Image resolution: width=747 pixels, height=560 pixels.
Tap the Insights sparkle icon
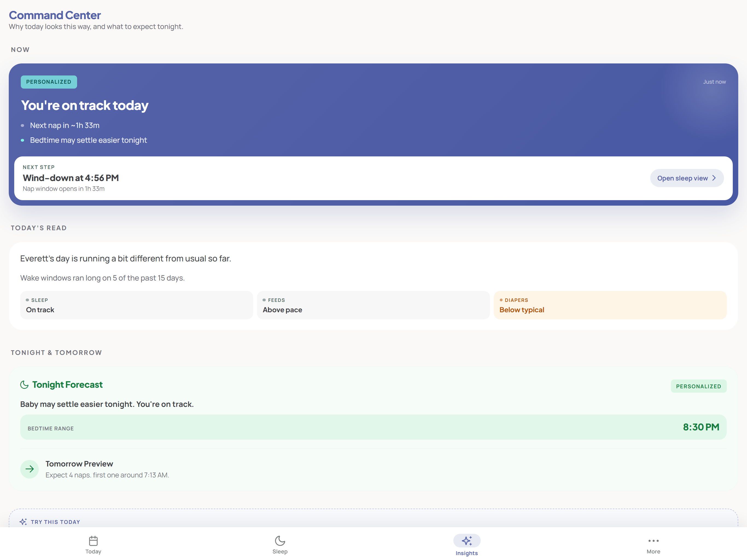tap(467, 541)
